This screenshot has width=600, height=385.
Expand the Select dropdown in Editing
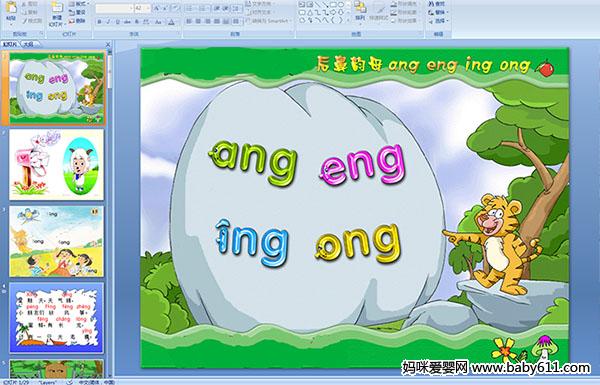point(439,21)
